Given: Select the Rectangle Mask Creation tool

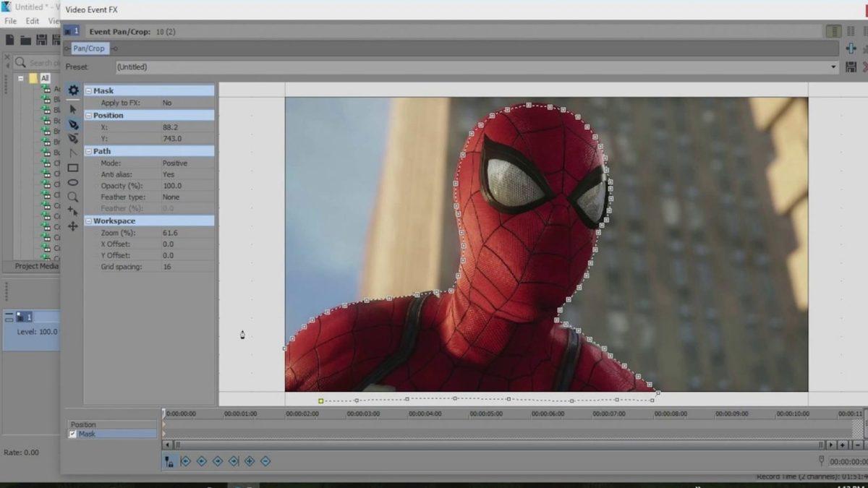Looking at the screenshot, I should 73,167.
